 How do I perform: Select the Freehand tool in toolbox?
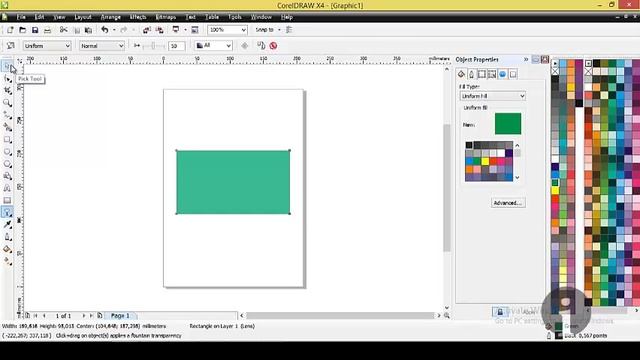[x=7, y=115]
